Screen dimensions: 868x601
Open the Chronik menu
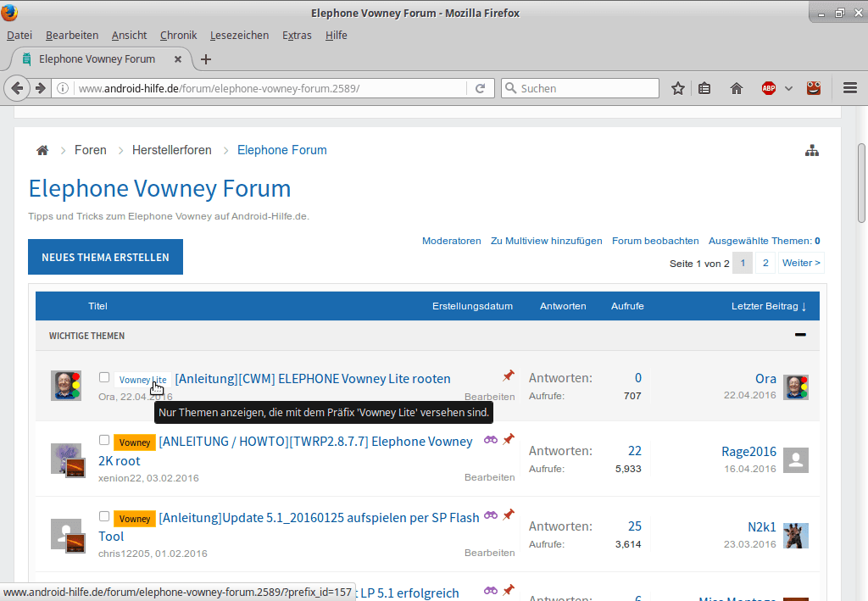tap(178, 35)
